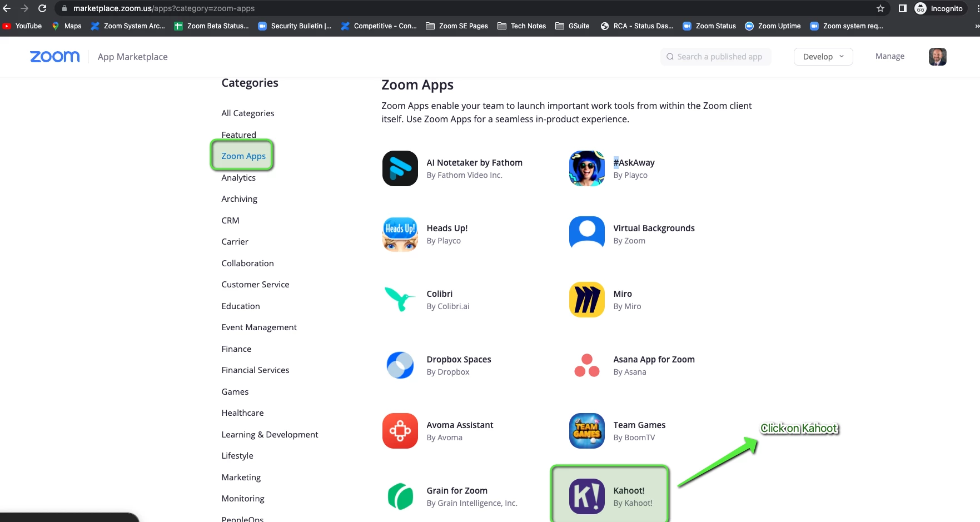
Task: Toggle the browser side panel icon
Action: point(903,8)
